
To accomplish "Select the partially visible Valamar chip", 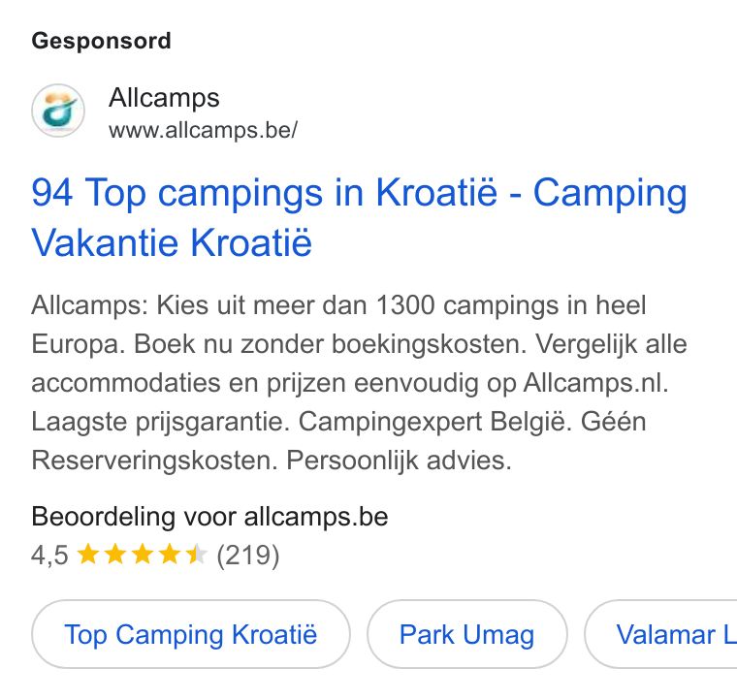I will click(660, 634).
